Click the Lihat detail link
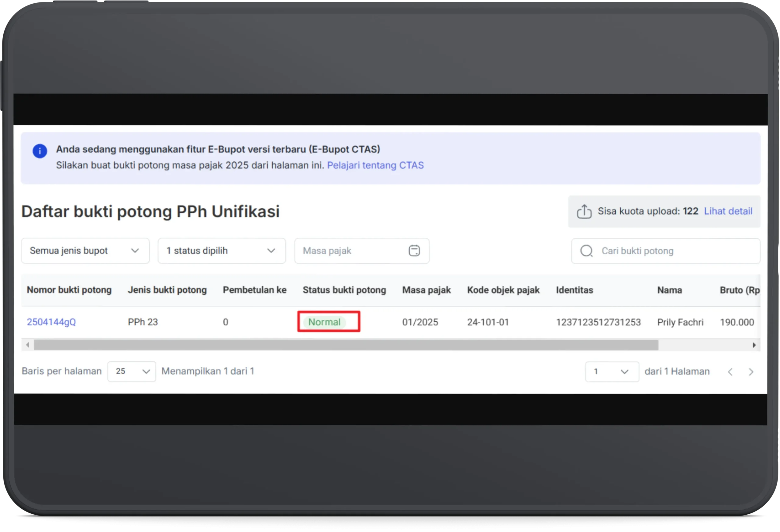The image size is (780, 532). (x=728, y=211)
